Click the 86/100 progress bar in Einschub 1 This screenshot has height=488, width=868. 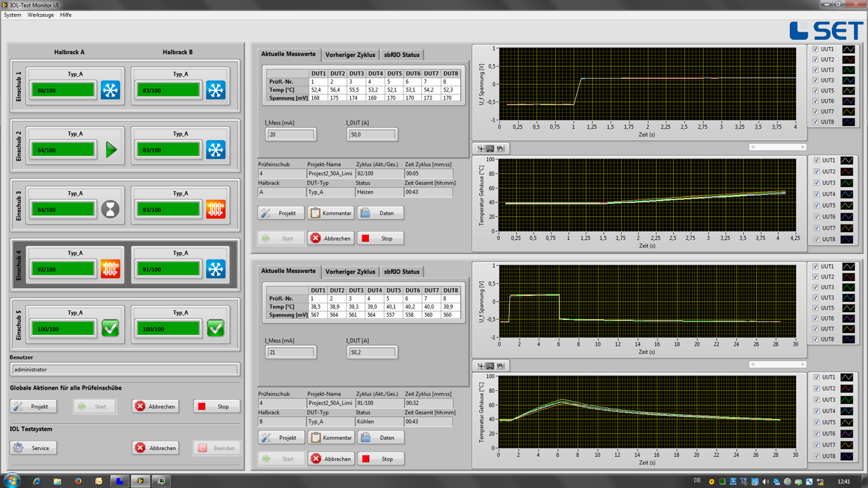(x=63, y=90)
